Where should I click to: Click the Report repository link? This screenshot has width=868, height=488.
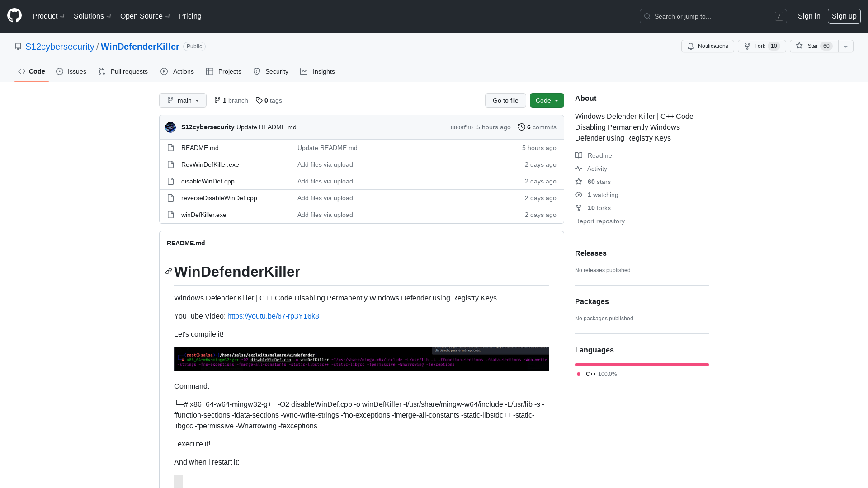click(x=600, y=221)
